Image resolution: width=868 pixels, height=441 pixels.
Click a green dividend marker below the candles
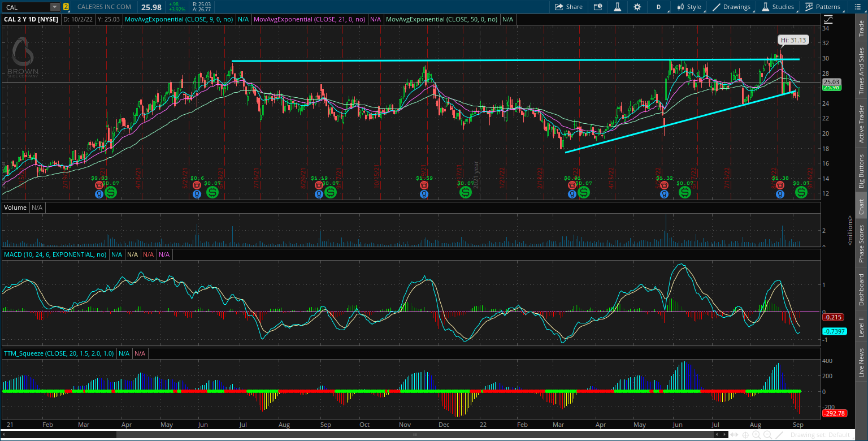click(110, 192)
